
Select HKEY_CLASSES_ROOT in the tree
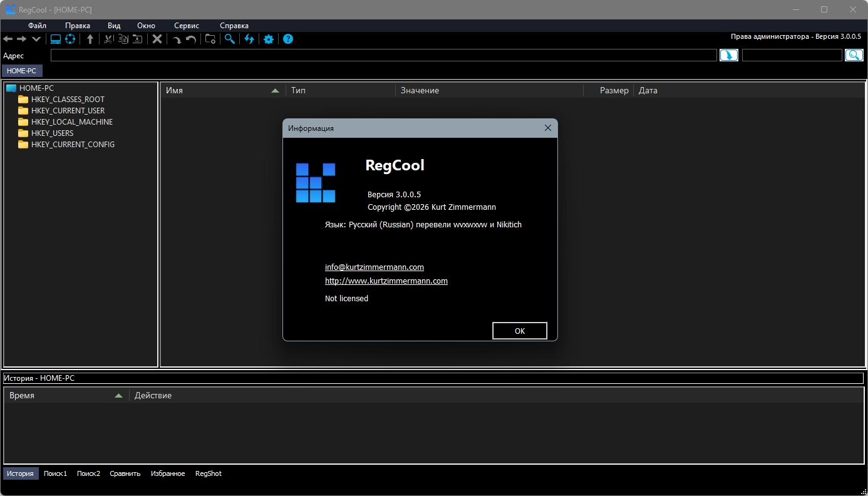[68, 100]
